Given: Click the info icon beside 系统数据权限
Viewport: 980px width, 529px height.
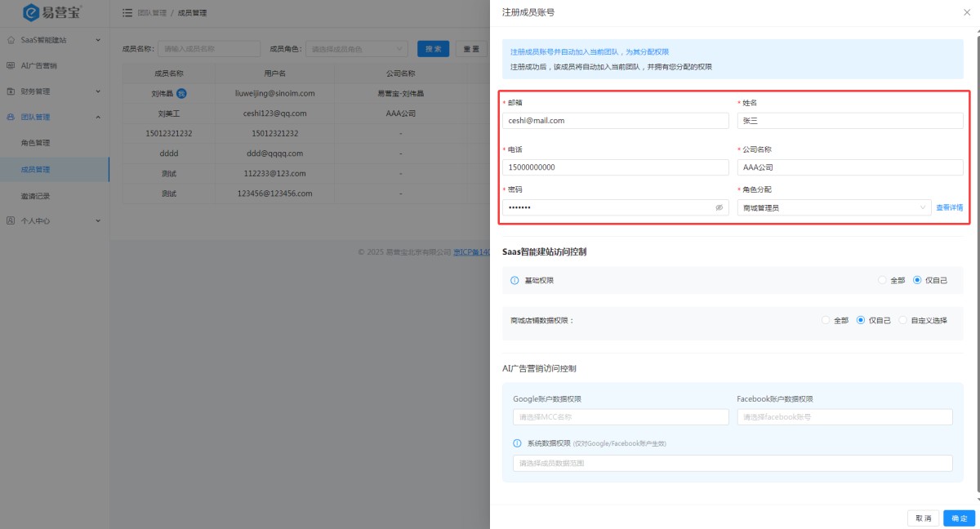Looking at the screenshot, I should tap(517, 443).
